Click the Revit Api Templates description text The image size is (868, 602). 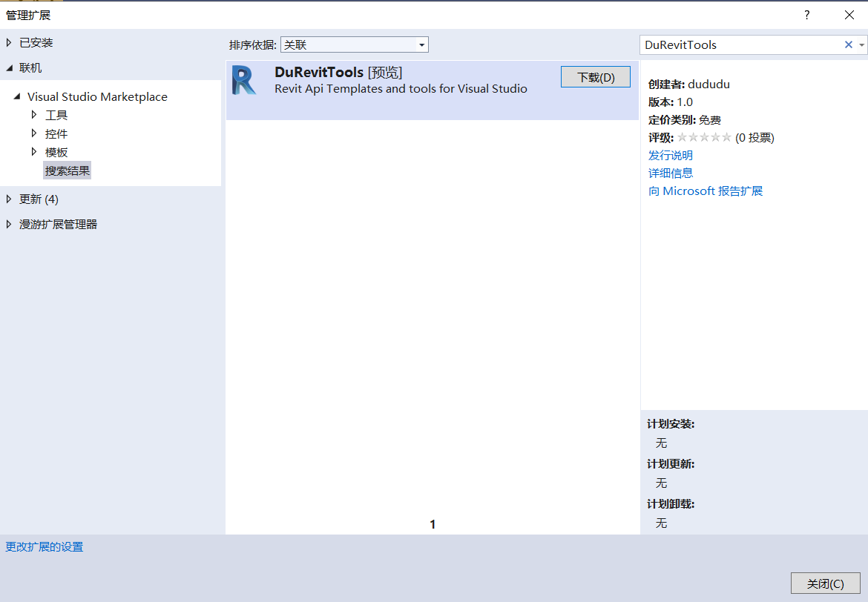pyautogui.click(x=401, y=88)
